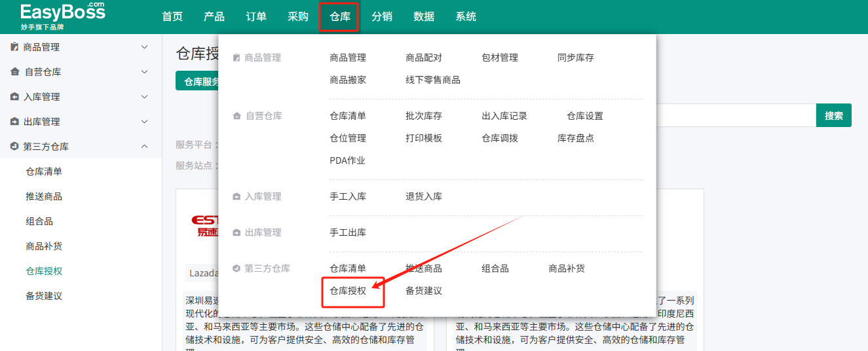Open 库存盘点 in mega menu
This screenshot has height=351, width=868.
(576, 138)
